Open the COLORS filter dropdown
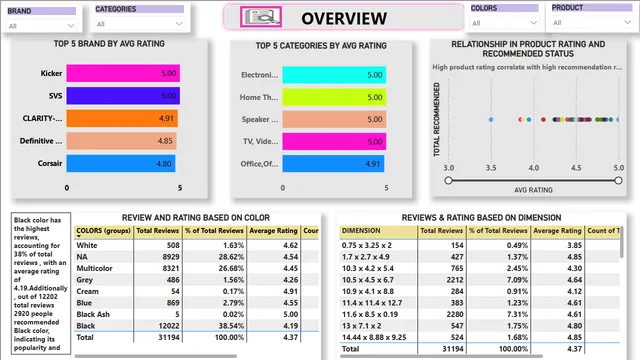640x360 pixels. (504, 23)
